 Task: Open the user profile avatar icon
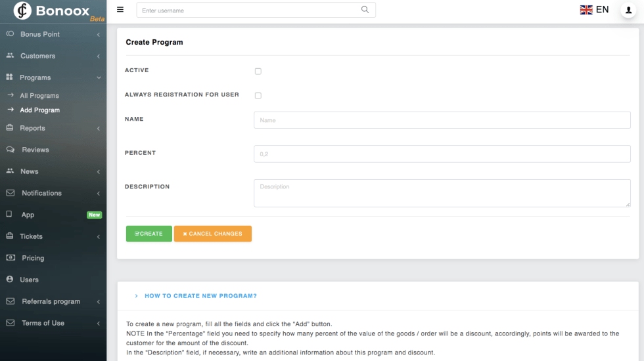pyautogui.click(x=628, y=11)
